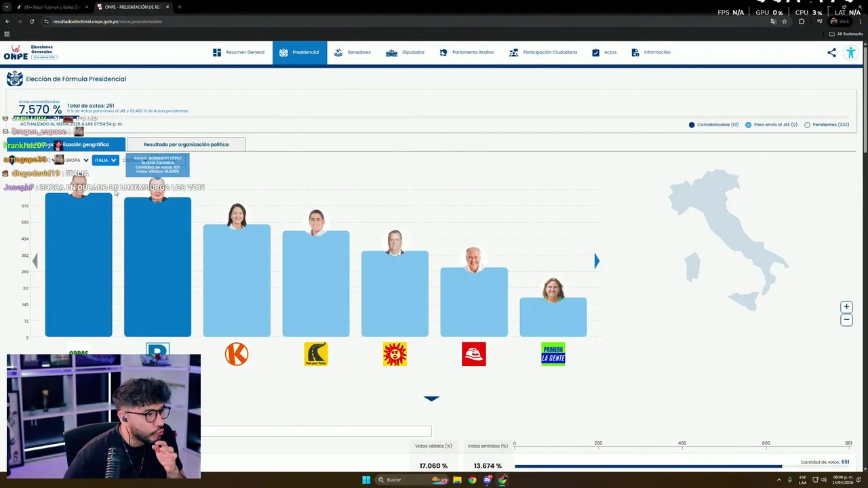Open the Parlamento Andino section
The width and height of the screenshot is (868, 488).
[467, 52]
